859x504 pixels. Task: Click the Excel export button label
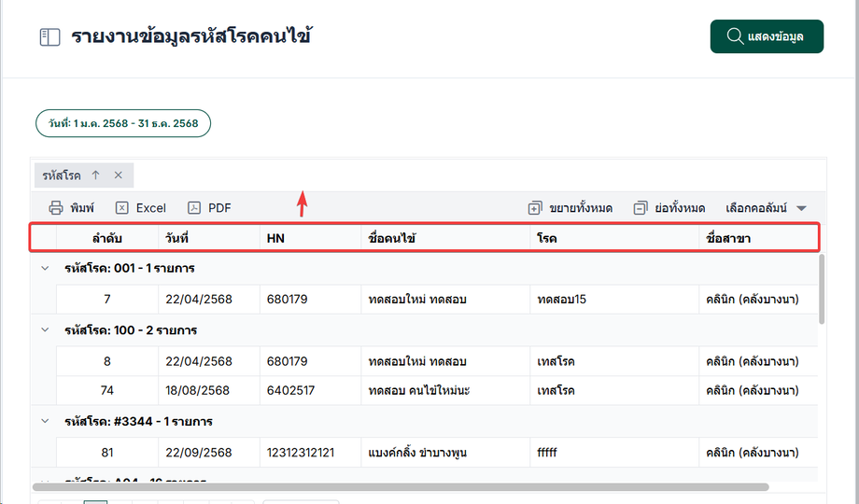(x=150, y=208)
